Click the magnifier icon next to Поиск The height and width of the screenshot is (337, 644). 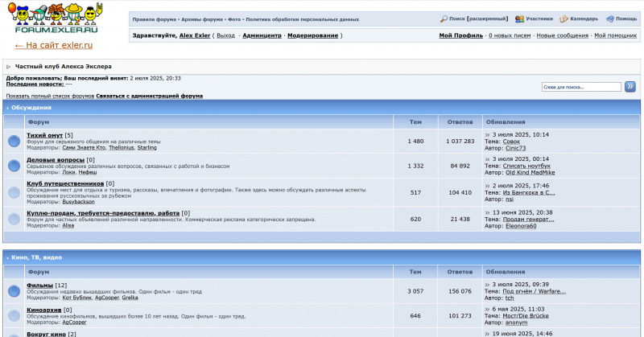(444, 18)
